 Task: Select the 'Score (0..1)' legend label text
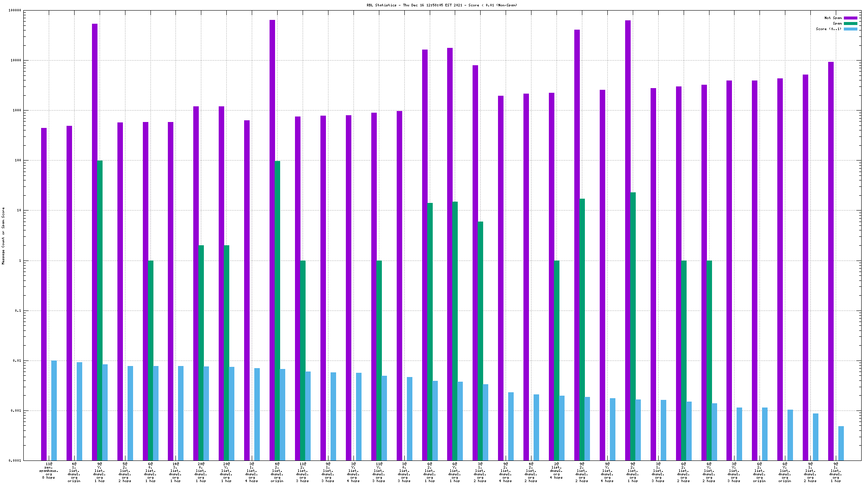point(829,29)
